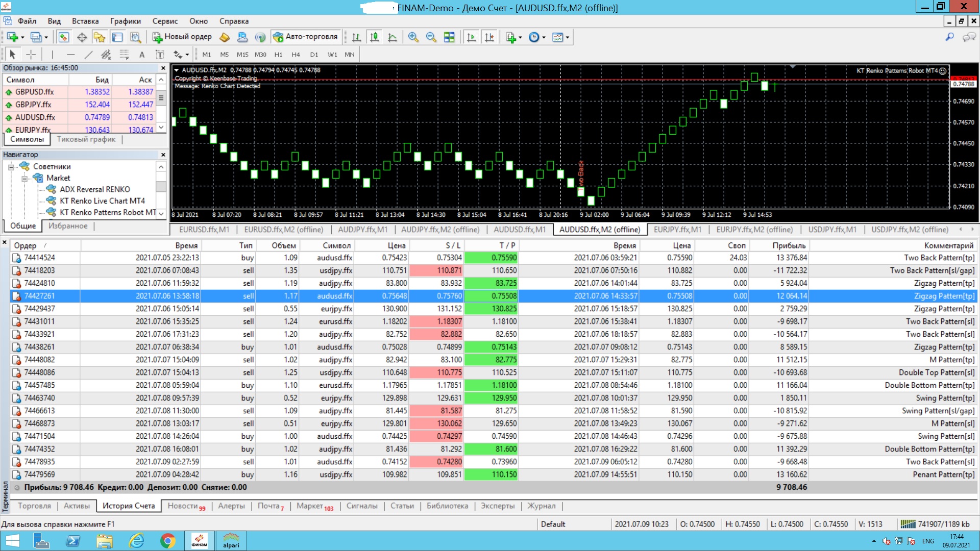Open the Сервис menu
Image resolution: width=980 pixels, height=551 pixels.
pyautogui.click(x=165, y=21)
